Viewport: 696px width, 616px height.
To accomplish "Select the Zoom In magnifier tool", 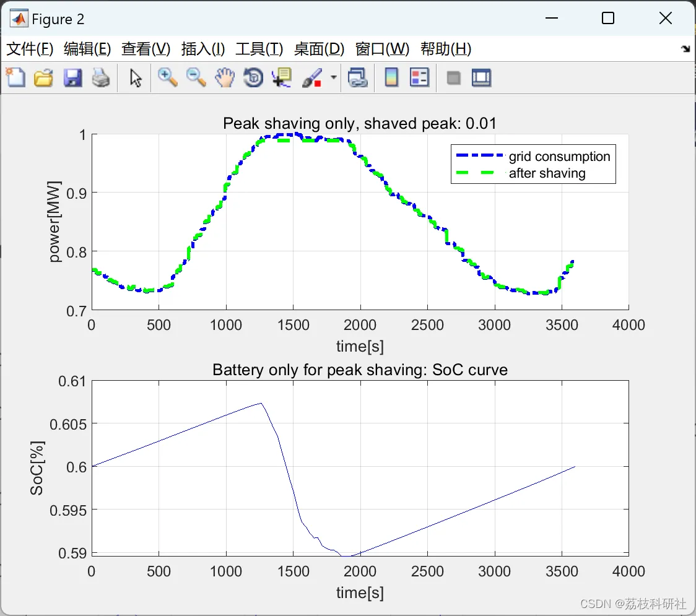I will pos(168,77).
